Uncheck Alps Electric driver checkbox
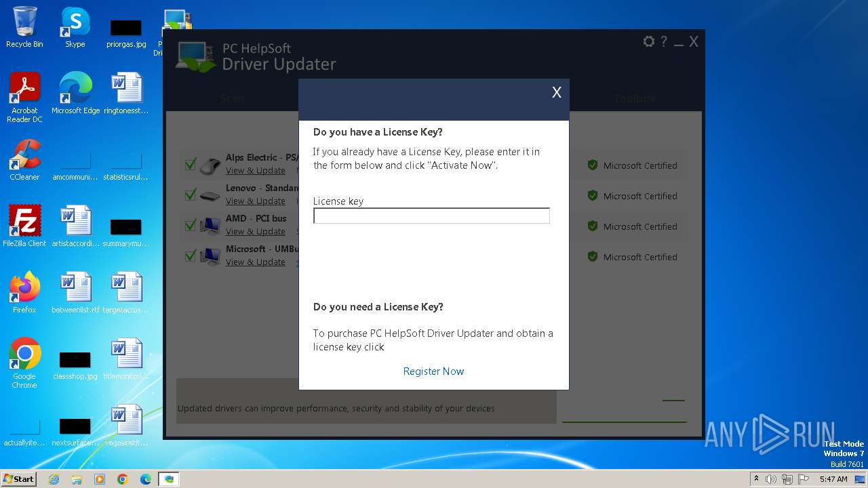The image size is (868, 488). pyautogui.click(x=191, y=164)
